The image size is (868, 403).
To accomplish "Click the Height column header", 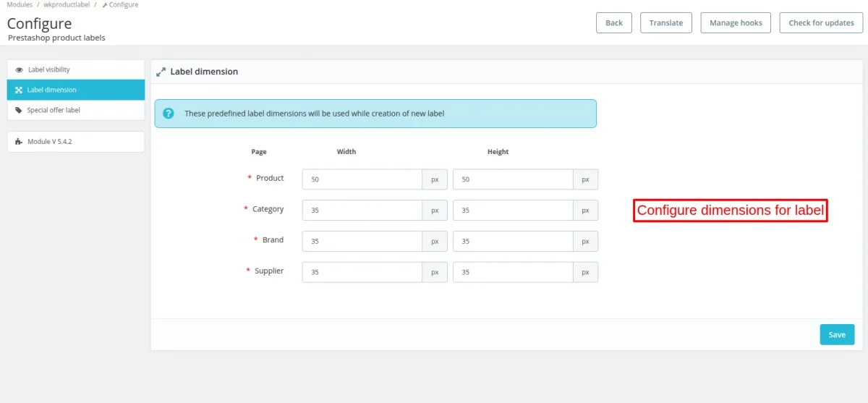I will pos(498,152).
